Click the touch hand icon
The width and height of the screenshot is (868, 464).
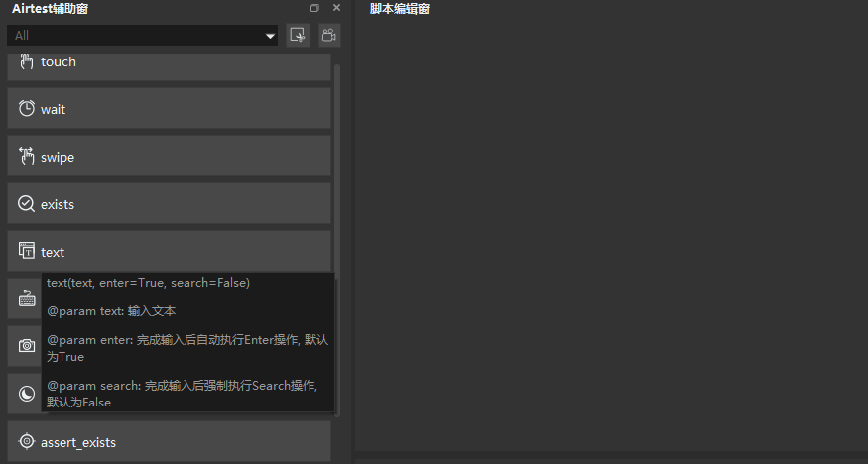click(x=26, y=61)
